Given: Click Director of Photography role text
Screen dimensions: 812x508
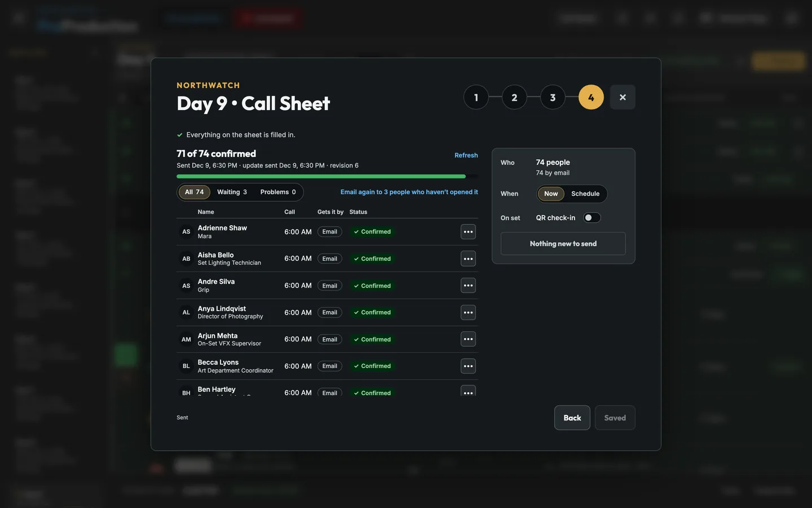Looking at the screenshot, I should click(x=230, y=317).
